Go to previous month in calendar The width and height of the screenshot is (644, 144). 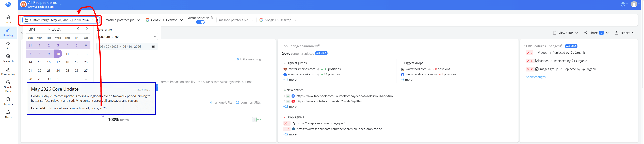pos(78,29)
